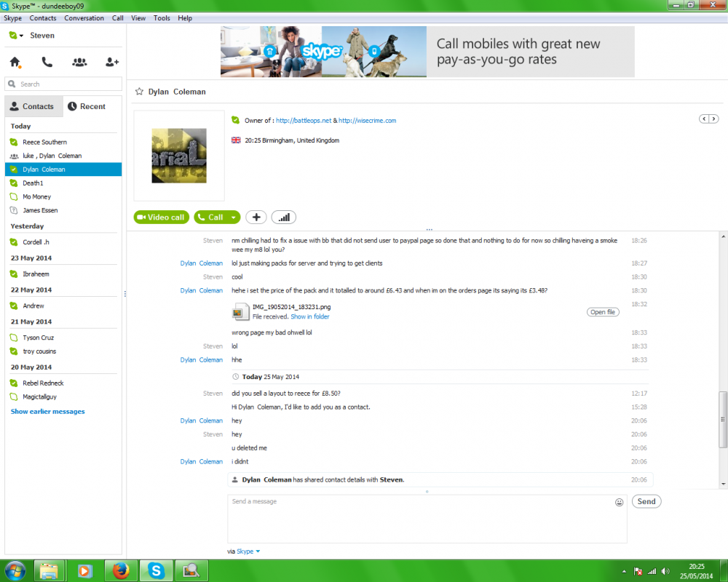Open the status dropdown next to Steven
The image size is (728, 582).
click(21, 36)
